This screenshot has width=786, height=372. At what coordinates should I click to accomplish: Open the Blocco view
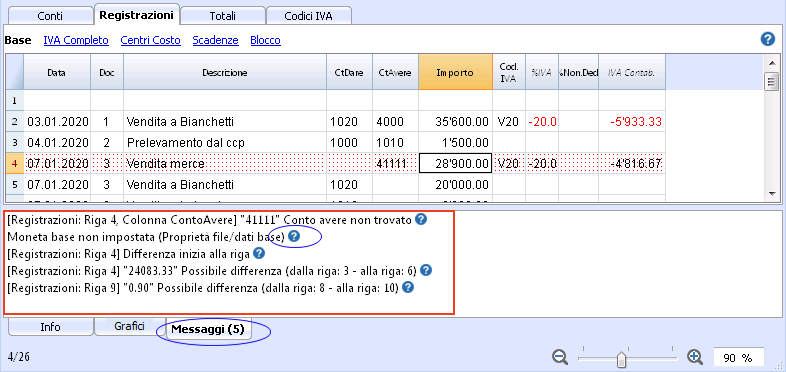point(266,40)
